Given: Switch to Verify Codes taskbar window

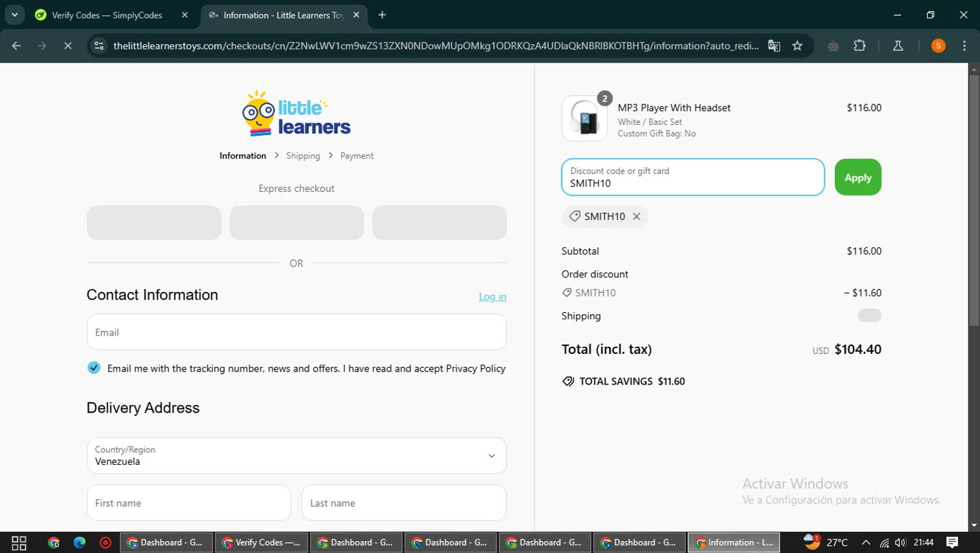Looking at the screenshot, I should pos(261,543).
